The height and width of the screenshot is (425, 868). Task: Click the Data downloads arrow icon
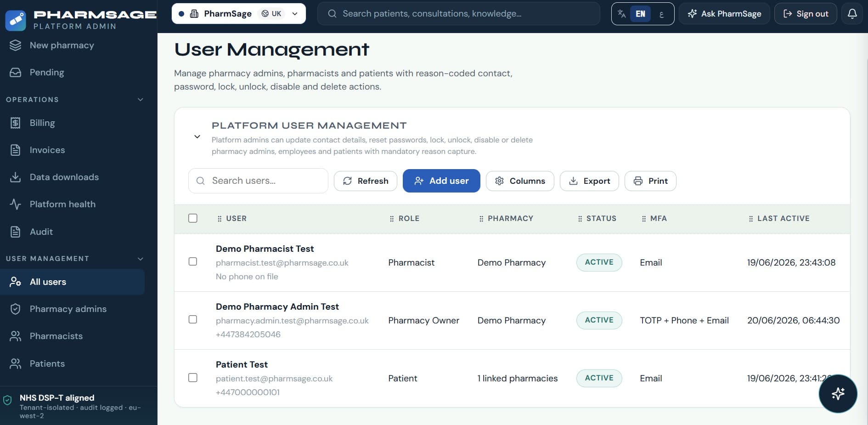tap(16, 177)
